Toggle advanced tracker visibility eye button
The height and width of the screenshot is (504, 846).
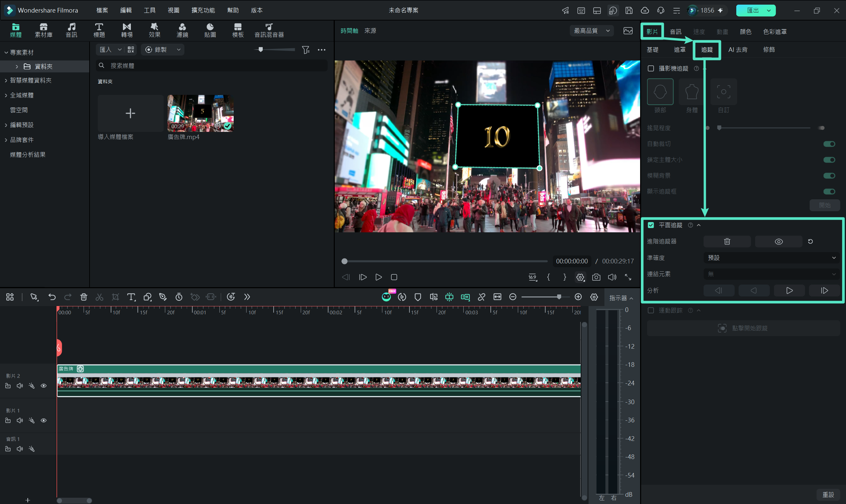coord(779,242)
